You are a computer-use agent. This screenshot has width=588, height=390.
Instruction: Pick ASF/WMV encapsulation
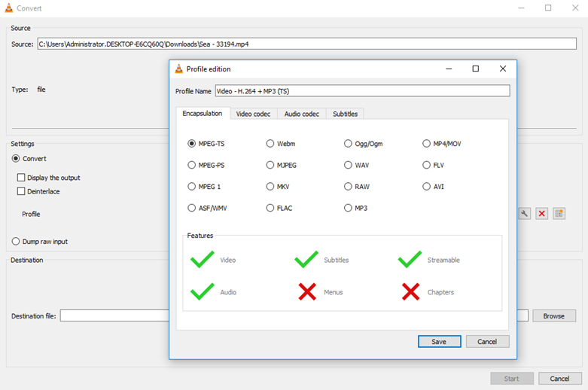(x=192, y=208)
